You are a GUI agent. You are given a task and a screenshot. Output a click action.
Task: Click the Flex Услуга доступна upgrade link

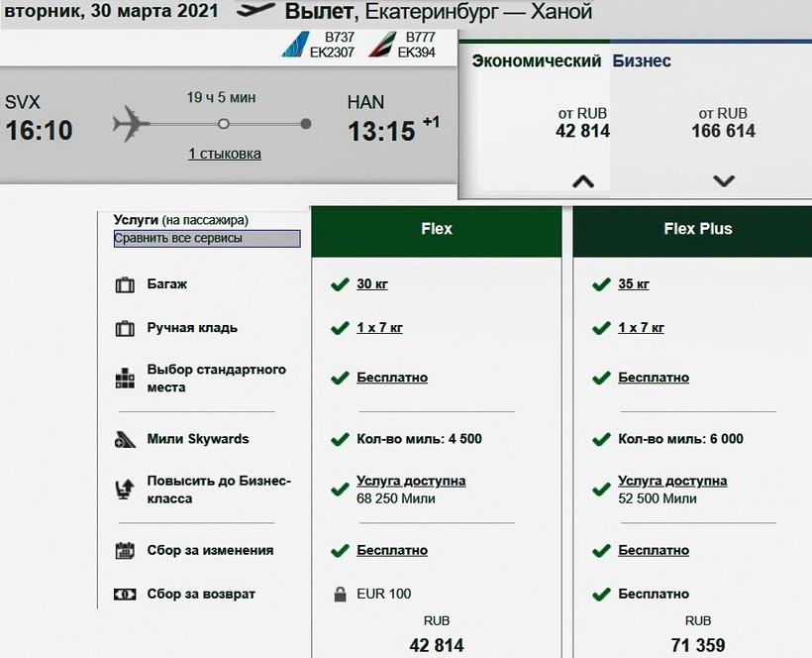411,481
